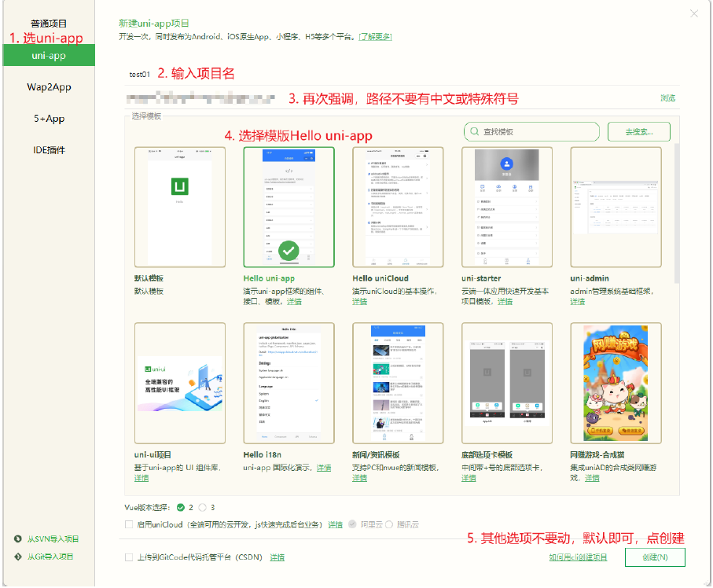Open the IDE插件 project type
This screenshot has height=588, width=713.
pyautogui.click(x=49, y=150)
